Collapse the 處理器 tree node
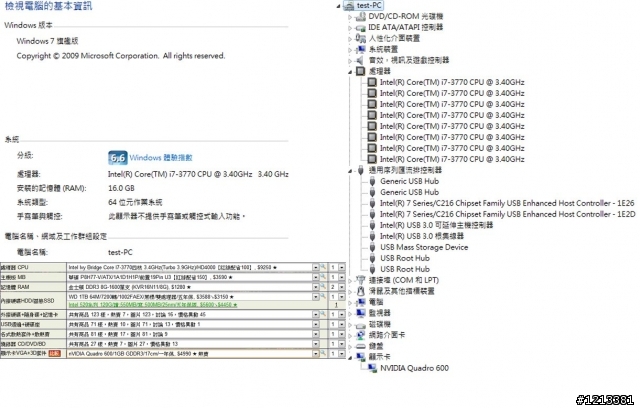Image resolution: width=640 pixels, height=408 pixels. pyautogui.click(x=350, y=72)
